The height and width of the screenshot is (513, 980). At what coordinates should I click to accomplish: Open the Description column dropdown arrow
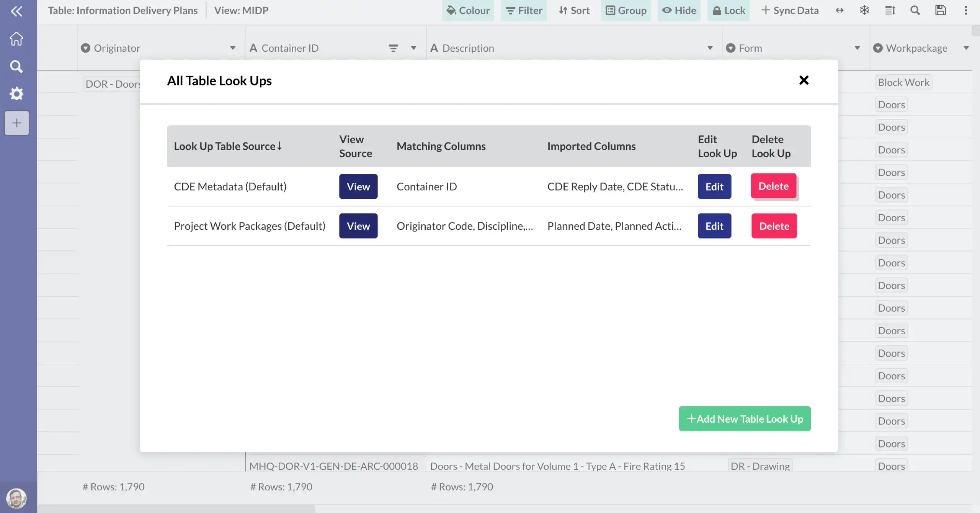click(710, 48)
